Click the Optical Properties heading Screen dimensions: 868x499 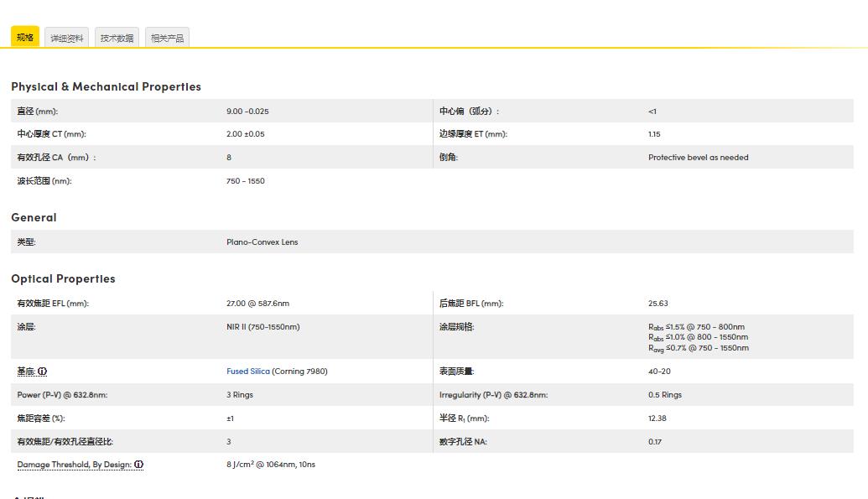click(63, 278)
